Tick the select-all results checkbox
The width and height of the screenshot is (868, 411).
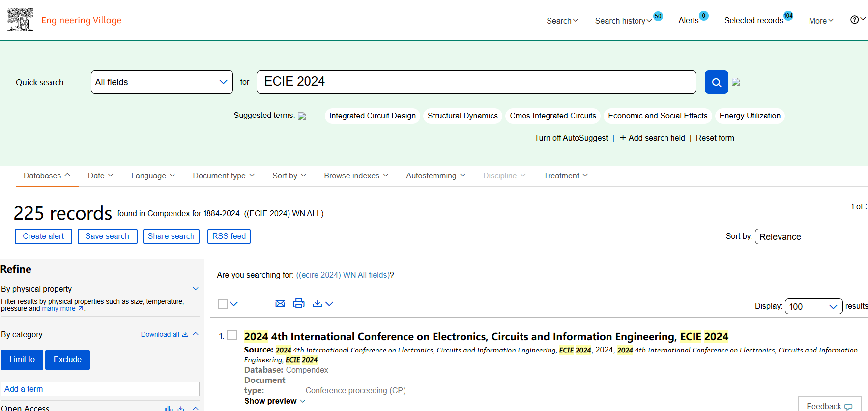click(223, 304)
